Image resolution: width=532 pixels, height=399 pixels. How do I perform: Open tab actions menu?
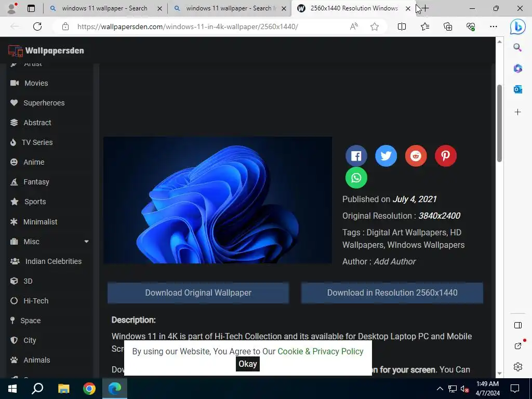31,8
